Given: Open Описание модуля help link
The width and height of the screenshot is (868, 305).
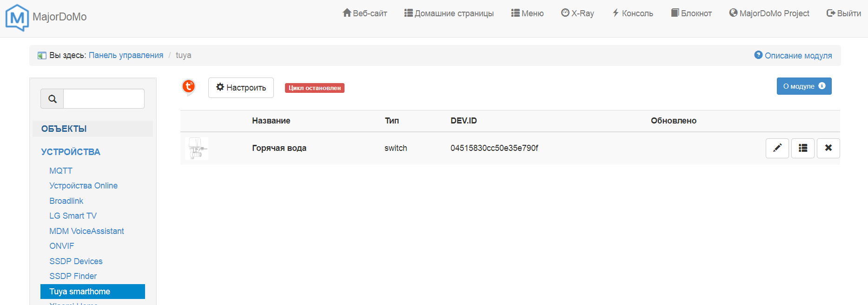Looking at the screenshot, I should click(793, 55).
